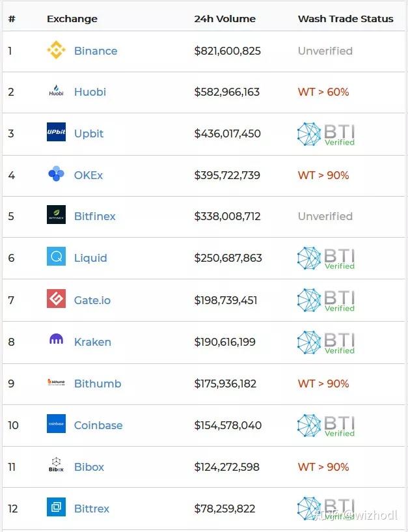Click the Liquid logo icon
Image resolution: width=408 pixels, height=532 pixels.
57,257
